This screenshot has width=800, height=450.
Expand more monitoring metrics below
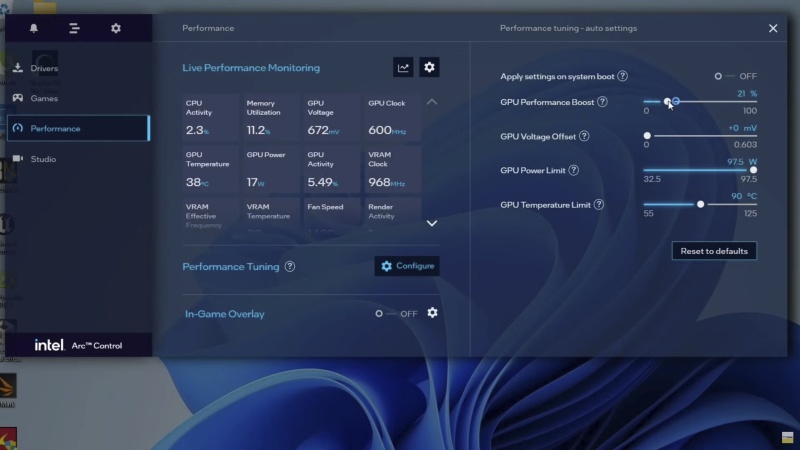pyautogui.click(x=432, y=223)
